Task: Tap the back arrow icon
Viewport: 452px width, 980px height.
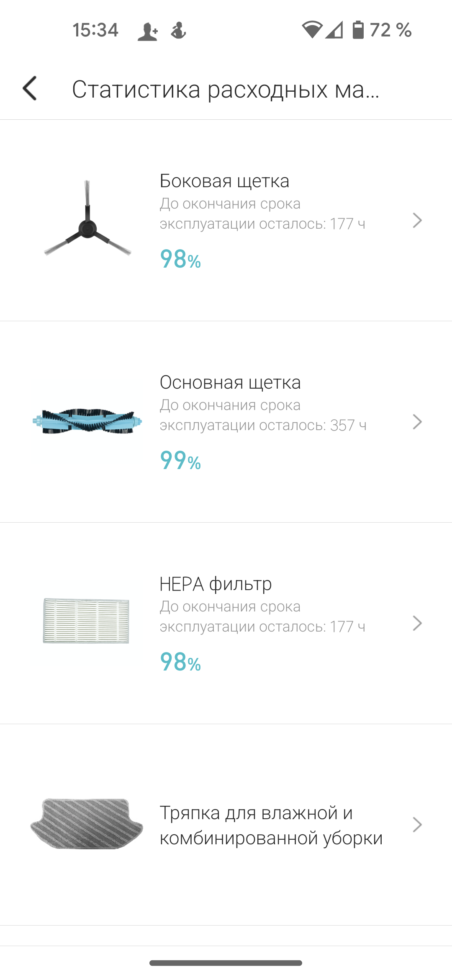Action: pyautogui.click(x=30, y=88)
